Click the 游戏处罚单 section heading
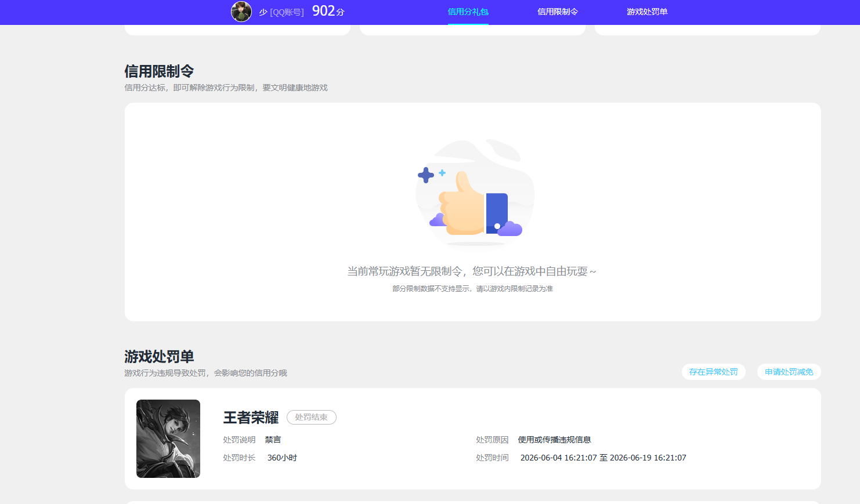This screenshot has width=860, height=504. point(159,357)
